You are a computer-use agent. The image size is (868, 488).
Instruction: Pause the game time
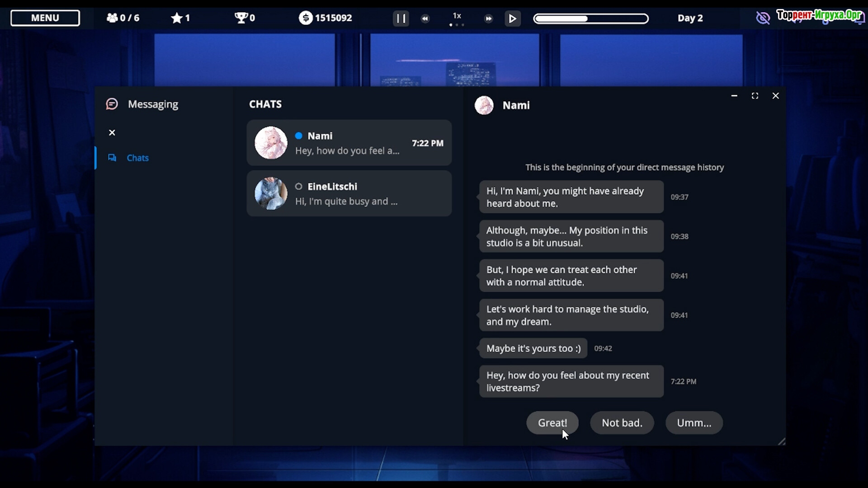(x=401, y=19)
